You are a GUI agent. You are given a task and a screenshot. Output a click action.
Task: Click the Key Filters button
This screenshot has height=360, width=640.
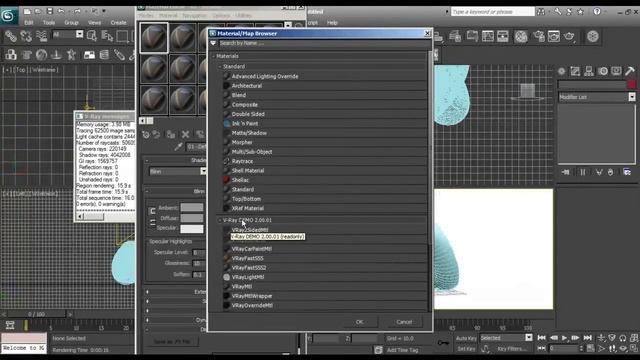pos(511,349)
